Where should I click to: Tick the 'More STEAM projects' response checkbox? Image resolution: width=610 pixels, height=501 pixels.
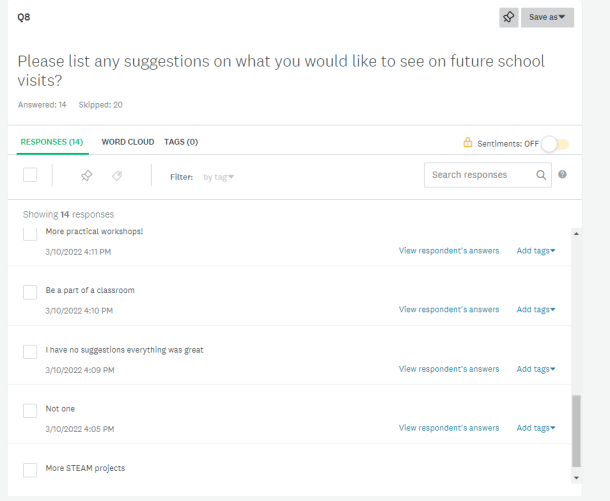click(x=30, y=469)
